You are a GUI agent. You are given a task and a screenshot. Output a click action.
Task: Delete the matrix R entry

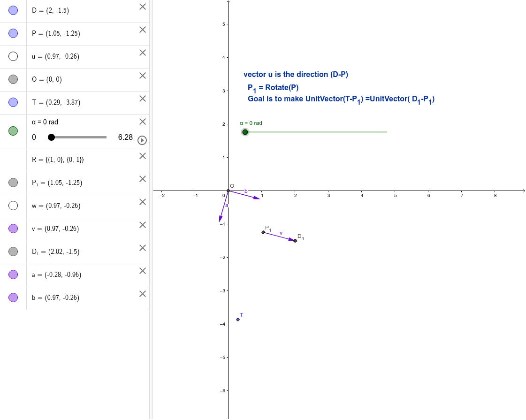point(142,156)
